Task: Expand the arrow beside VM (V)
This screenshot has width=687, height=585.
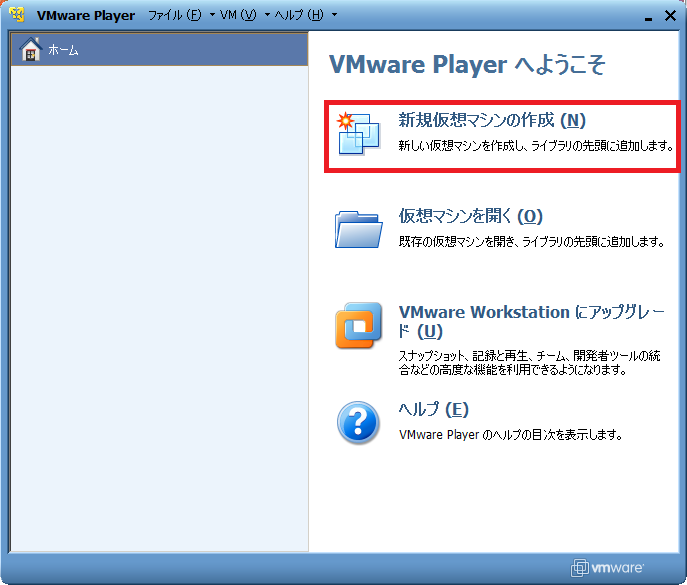Action: [x=267, y=15]
